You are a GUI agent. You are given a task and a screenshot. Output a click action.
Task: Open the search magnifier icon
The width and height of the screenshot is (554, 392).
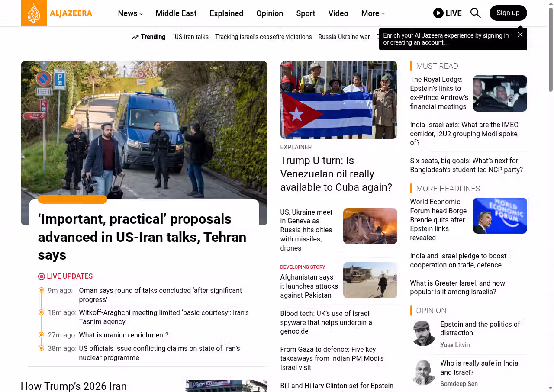475,13
